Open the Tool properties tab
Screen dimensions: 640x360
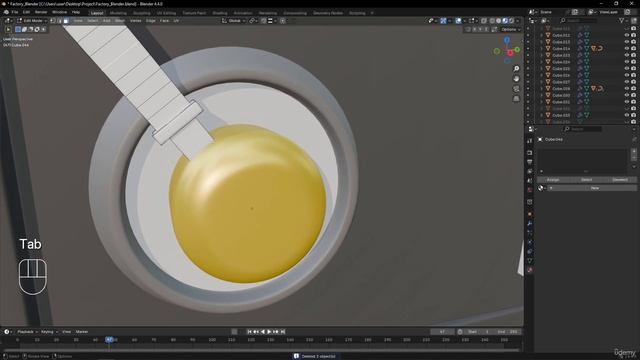click(530, 141)
